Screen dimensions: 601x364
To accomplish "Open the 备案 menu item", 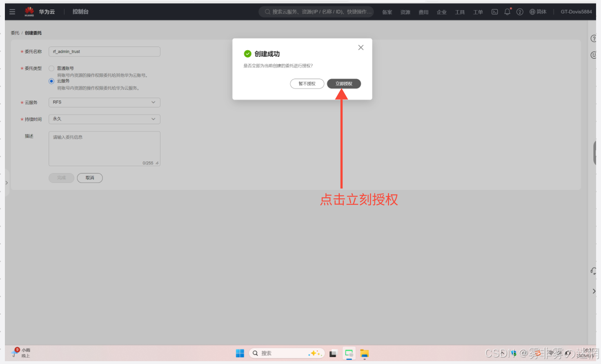I will pos(387,12).
